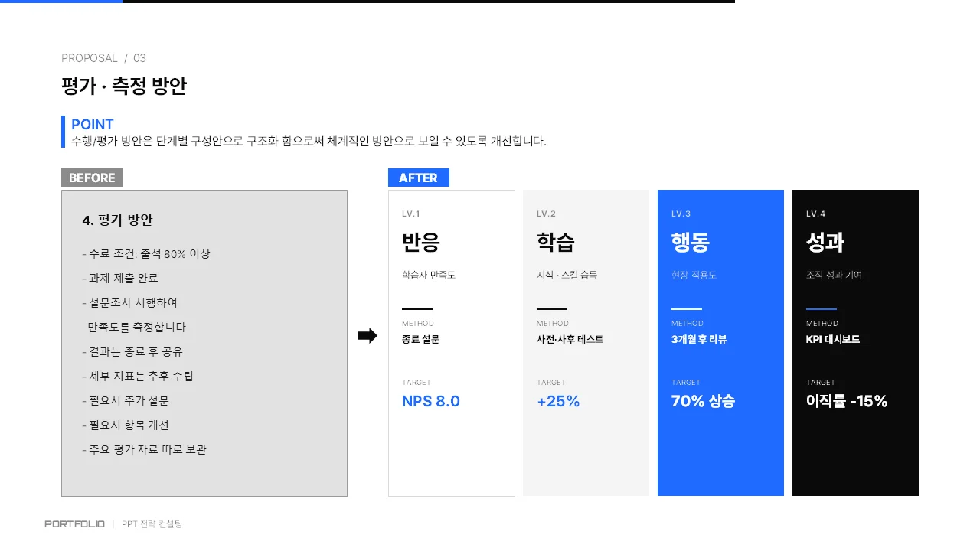Click the line 수료 조건: 출석 80% 이상
The image size is (980, 551).
145,254
